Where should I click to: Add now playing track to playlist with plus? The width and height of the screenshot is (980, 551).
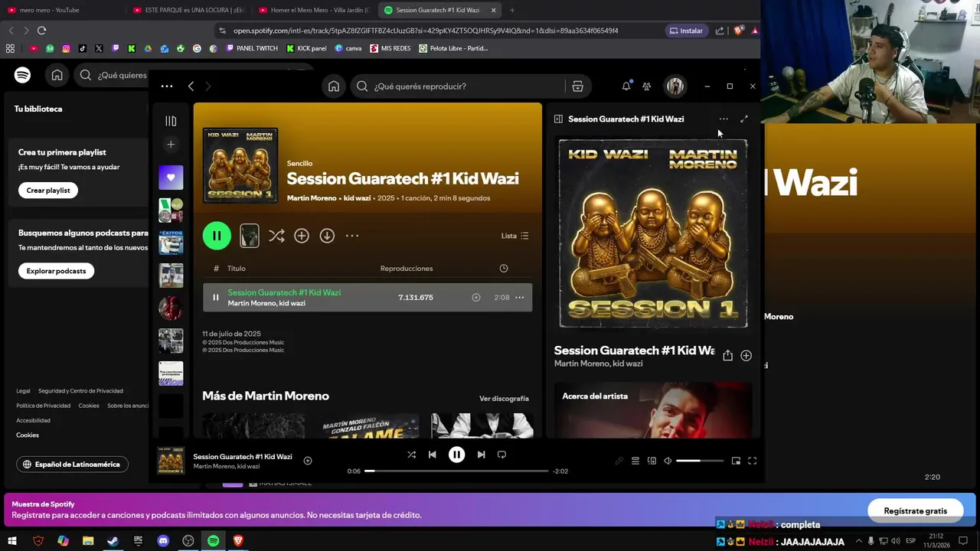746,356
